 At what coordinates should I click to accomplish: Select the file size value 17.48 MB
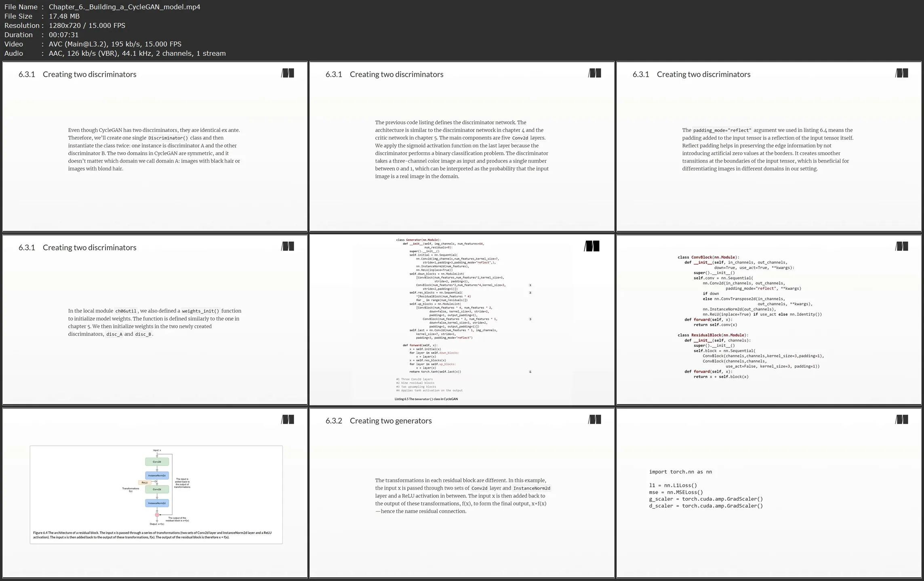pyautogui.click(x=64, y=16)
